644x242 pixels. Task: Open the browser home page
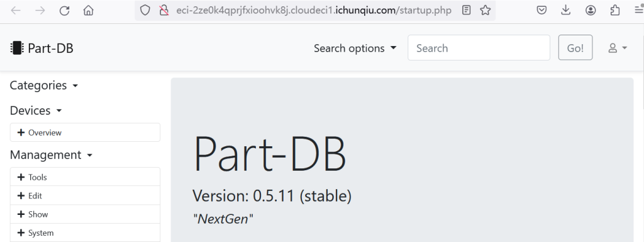pos(88,11)
